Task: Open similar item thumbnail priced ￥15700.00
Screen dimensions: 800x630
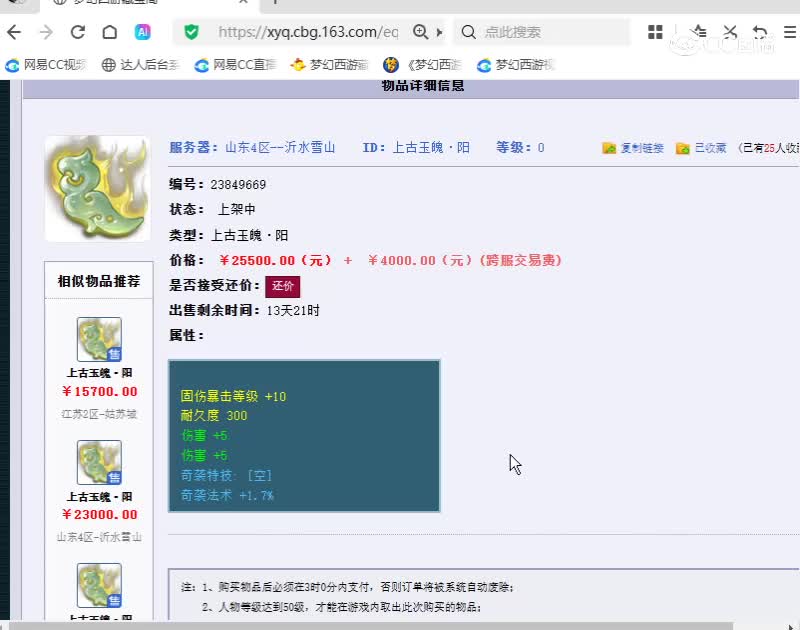Action: 99,339
